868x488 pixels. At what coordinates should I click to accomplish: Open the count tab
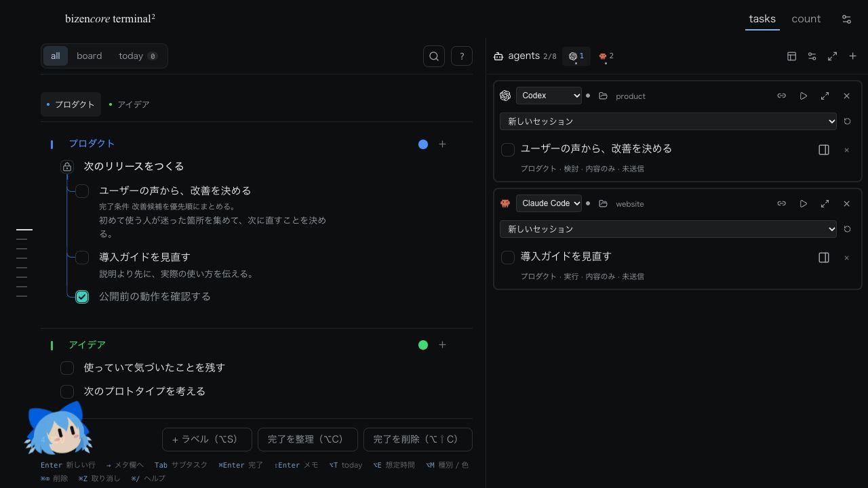(x=806, y=19)
